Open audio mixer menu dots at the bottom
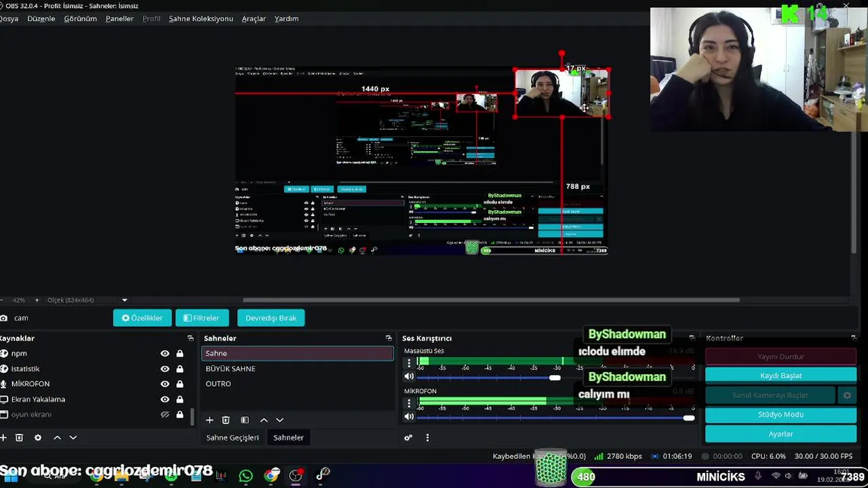This screenshot has height=488, width=868. click(427, 438)
